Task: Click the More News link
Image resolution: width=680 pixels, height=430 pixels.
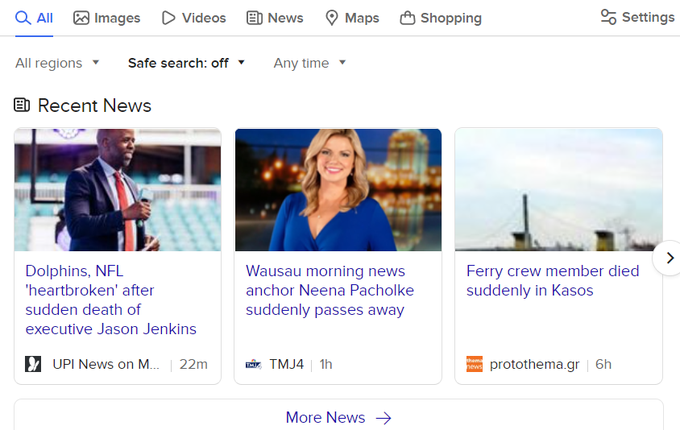Action: pyautogui.click(x=338, y=417)
